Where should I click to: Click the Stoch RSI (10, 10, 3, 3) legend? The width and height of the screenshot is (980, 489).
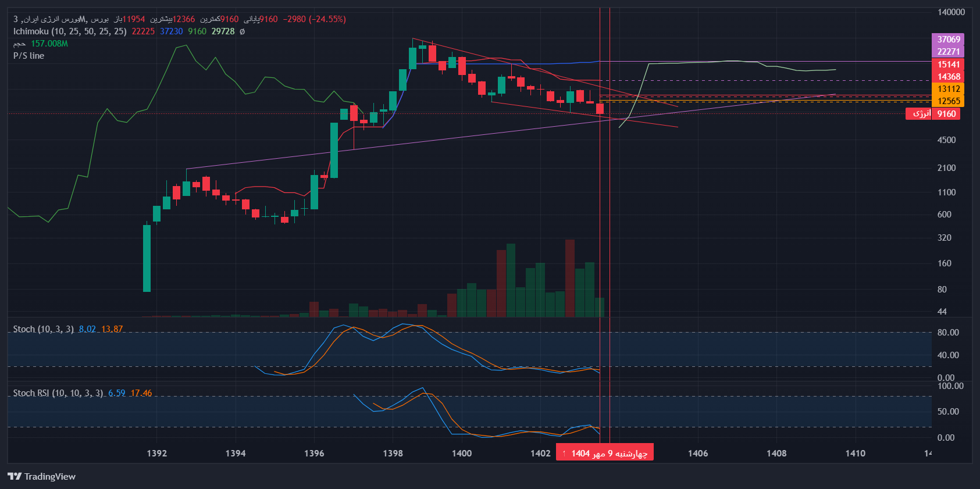pos(58,393)
